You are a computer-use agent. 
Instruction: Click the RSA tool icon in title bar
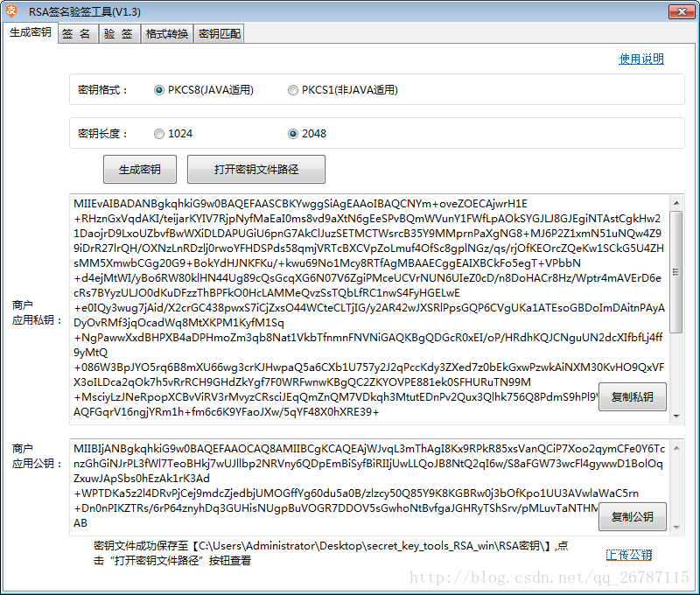point(12,11)
